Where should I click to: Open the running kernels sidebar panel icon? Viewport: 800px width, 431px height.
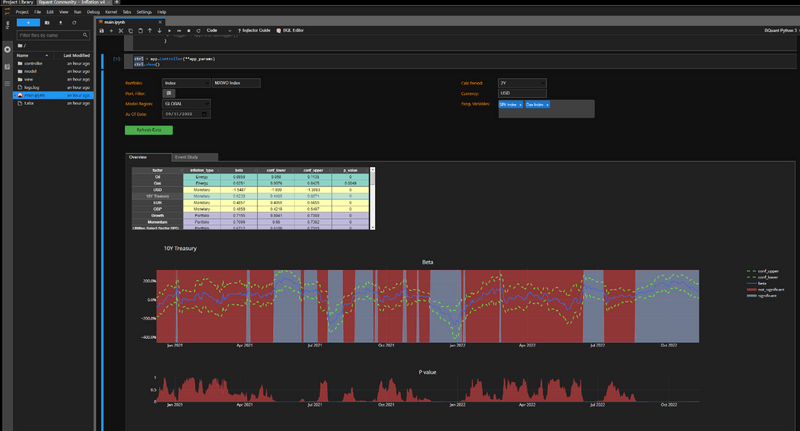(x=8, y=48)
